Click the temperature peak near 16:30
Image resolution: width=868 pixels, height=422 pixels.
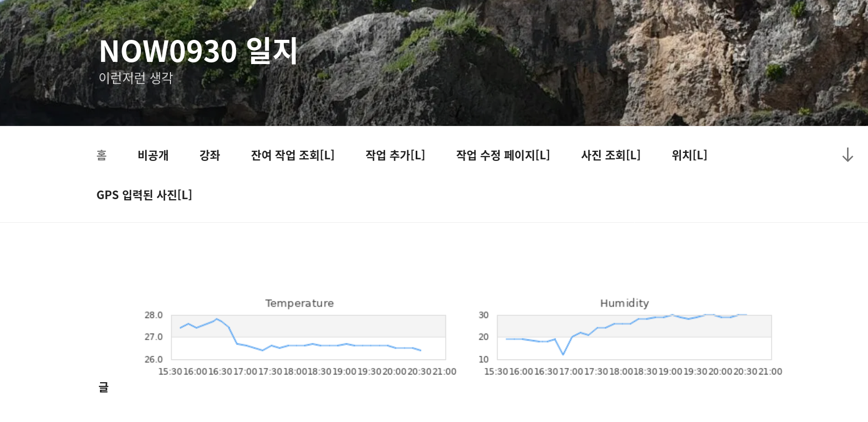pos(217,319)
